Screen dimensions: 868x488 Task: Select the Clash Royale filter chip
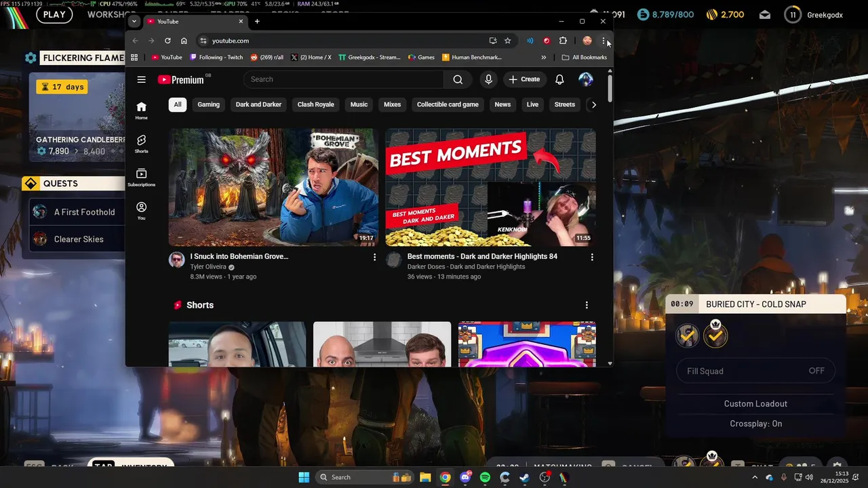pyautogui.click(x=316, y=104)
